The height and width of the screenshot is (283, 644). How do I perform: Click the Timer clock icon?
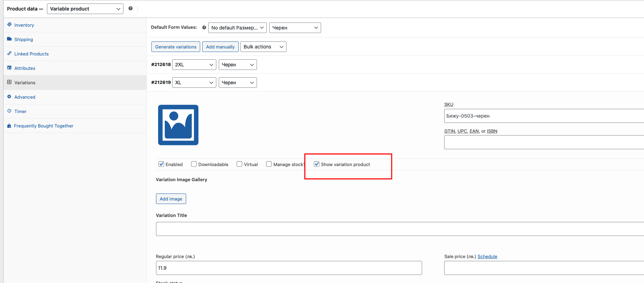click(x=9, y=111)
